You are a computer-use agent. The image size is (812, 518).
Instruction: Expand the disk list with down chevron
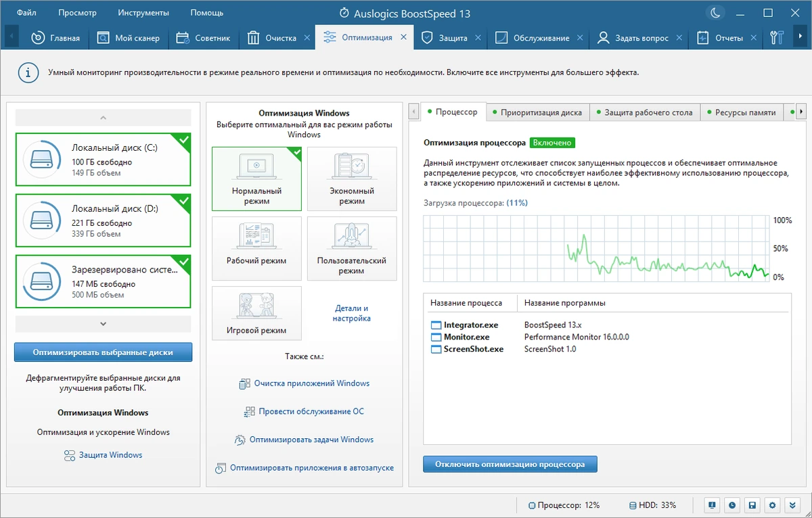click(103, 324)
